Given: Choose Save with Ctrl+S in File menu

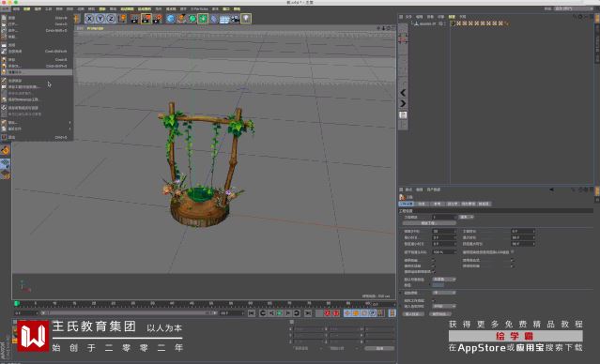Looking at the screenshot, I should pos(37,60).
